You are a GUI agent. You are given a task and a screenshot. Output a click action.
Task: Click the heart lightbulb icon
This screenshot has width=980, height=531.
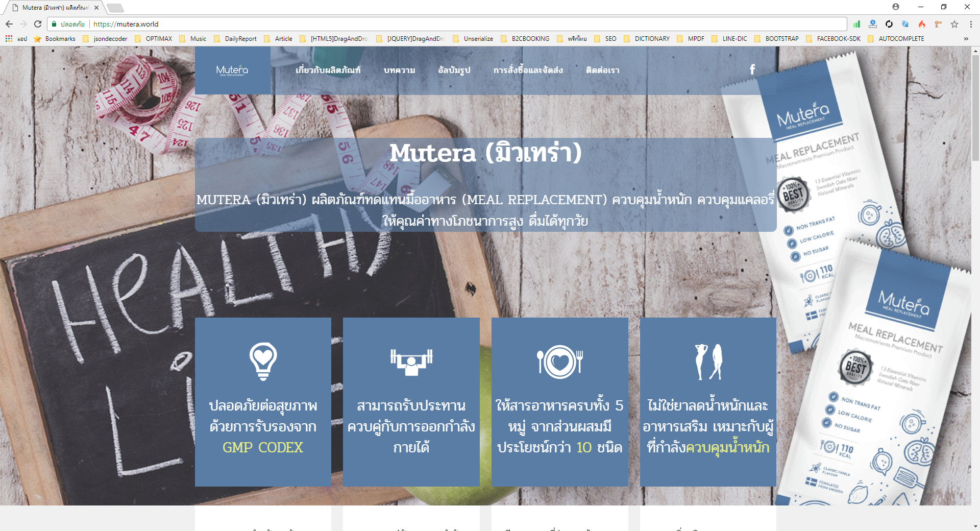pyautogui.click(x=263, y=361)
